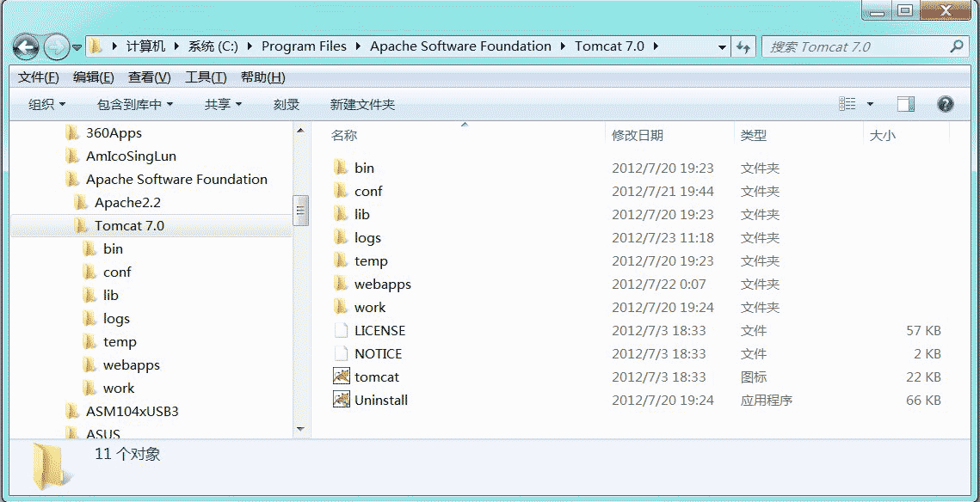
Task: Expand breadcrumb arrow after 系统 (C:)
Action: 250,46
